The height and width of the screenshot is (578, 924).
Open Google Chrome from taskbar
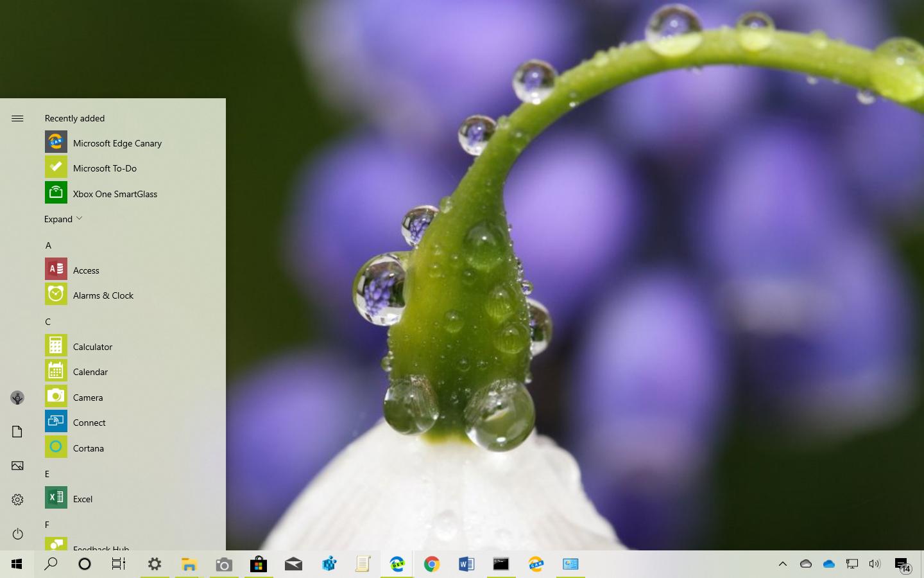click(432, 564)
